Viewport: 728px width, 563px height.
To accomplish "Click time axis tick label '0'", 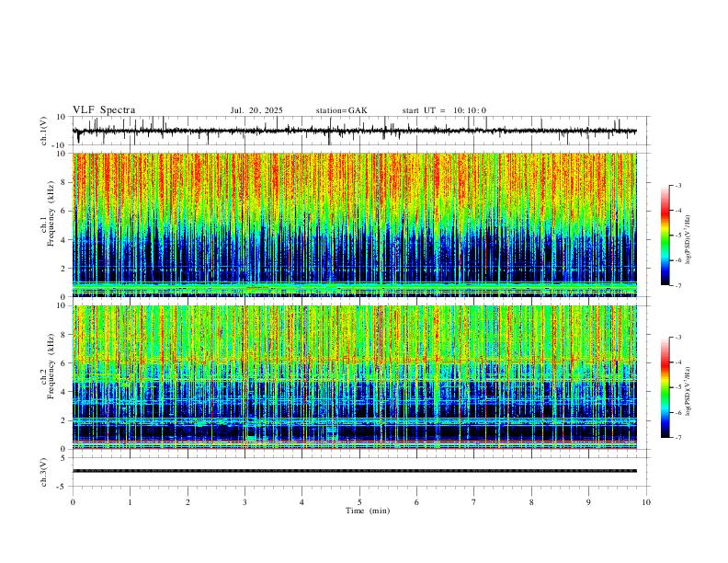I will pos(73,502).
